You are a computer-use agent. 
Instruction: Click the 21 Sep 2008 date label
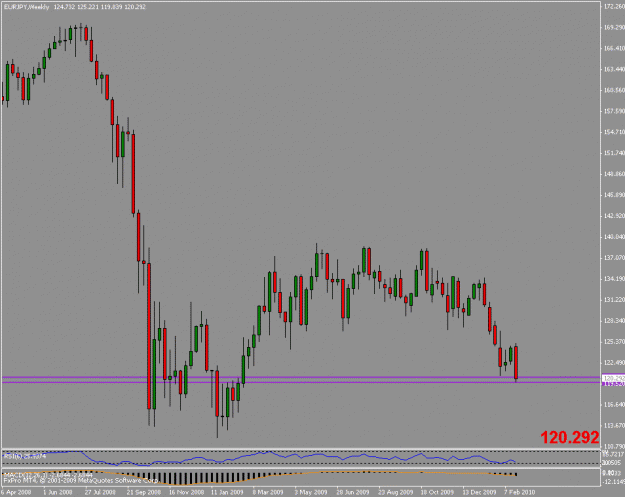[143, 492]
